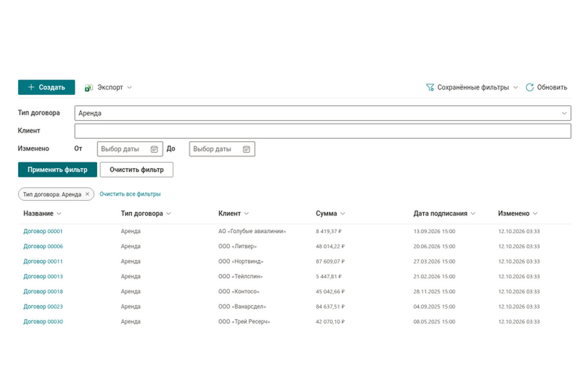Click the client ООО «Ванарсдел»

243,307
